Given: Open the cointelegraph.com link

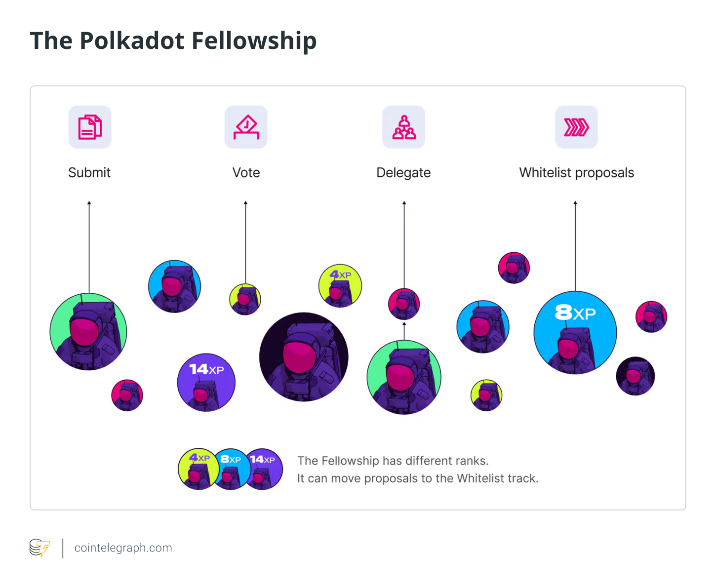Looking at the screenshot, I should [x=123, y=548].
